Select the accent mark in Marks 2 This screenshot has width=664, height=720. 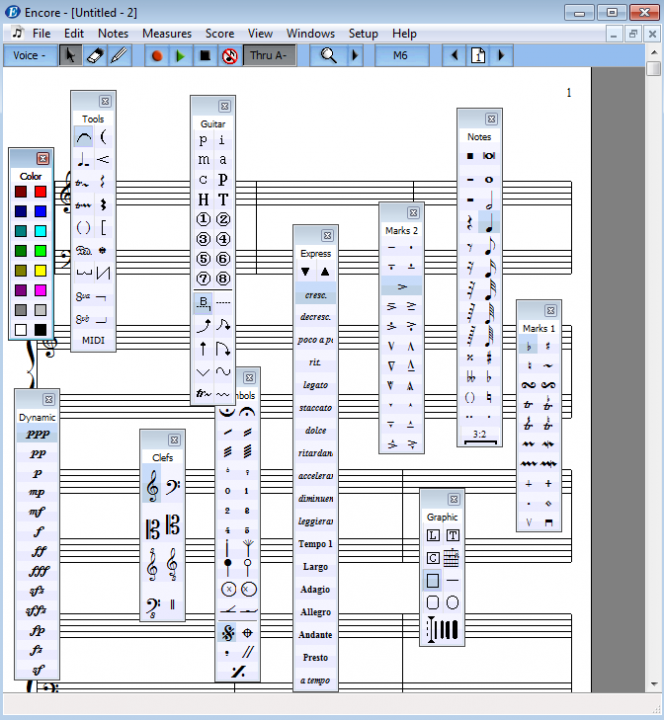pyautogui.click(x=402, y=287)
